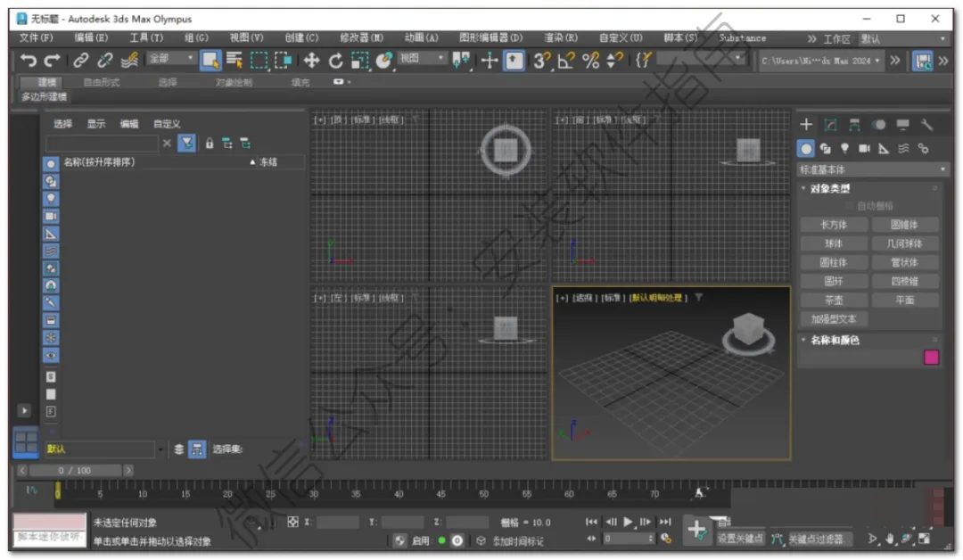Click the Redo arrow icon
The height and width of the screenshot is (560, 963).
coord(53,60)
